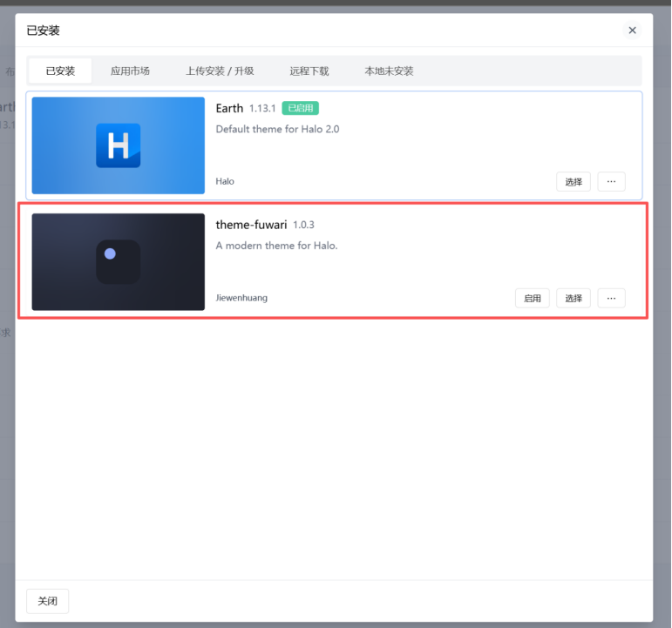This screenshot has width=672, height=628.
Task: Click the Halo author label
Action: pyautogui.click(x=225, y=182)
